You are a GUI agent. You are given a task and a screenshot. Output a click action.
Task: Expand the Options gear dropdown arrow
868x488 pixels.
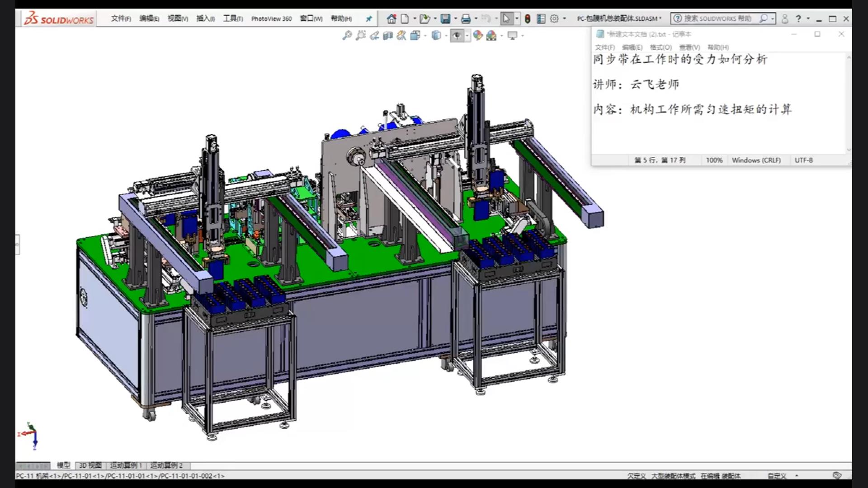click(564, 19)
